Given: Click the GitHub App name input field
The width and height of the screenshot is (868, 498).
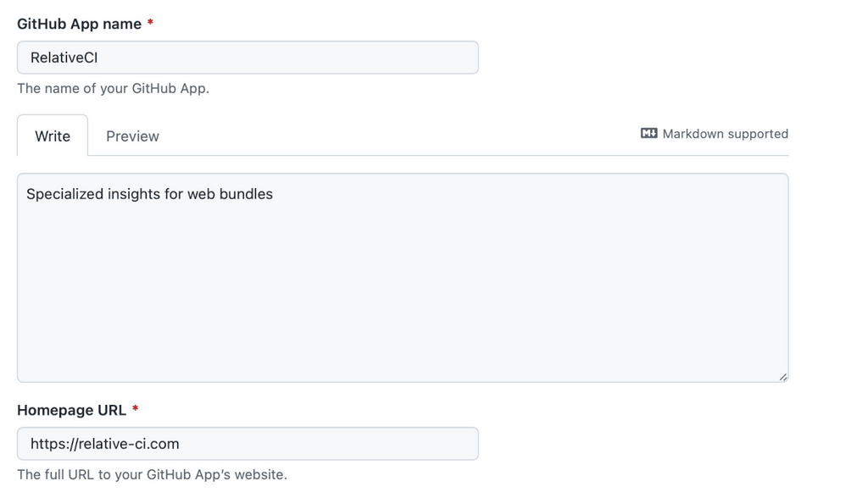Looking at the screenshot, I should 248,58.
